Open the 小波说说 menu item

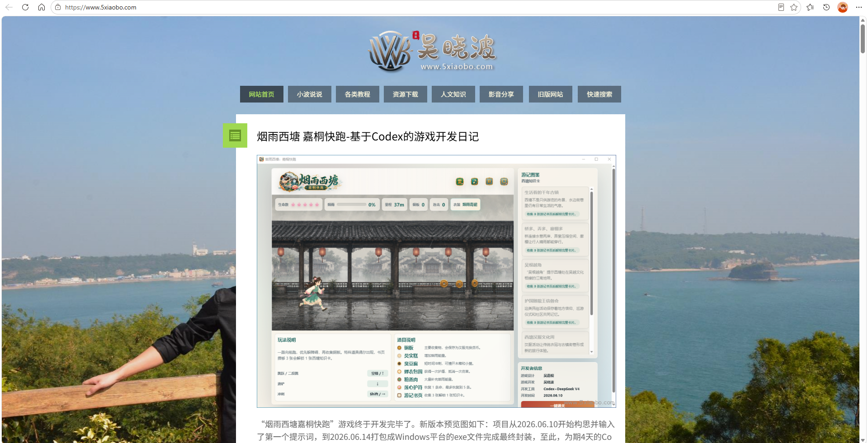(x=310, y=94)
